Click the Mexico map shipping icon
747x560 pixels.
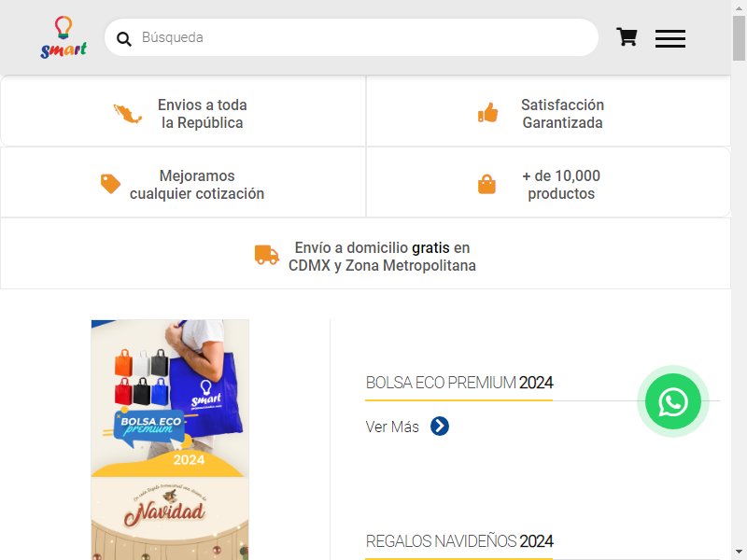click(x=127, y=114)
